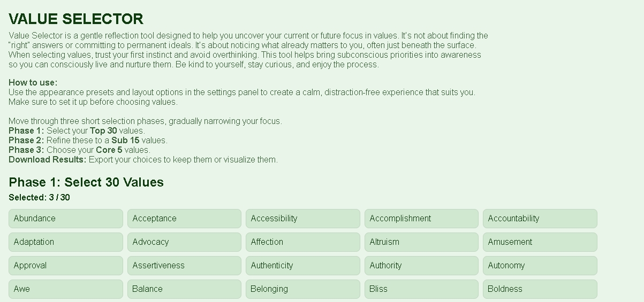Toggle the Authority value button
This screenshot has width=644, height=302.
click(x=421, y=266)
